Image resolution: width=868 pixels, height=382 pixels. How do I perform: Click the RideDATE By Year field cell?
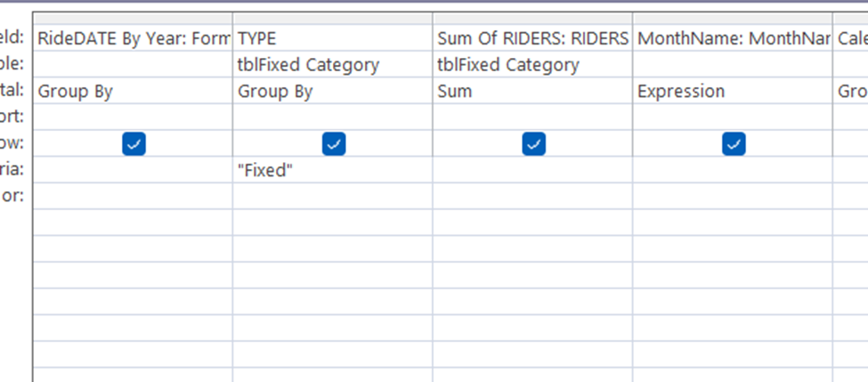[x=134, y=38]
